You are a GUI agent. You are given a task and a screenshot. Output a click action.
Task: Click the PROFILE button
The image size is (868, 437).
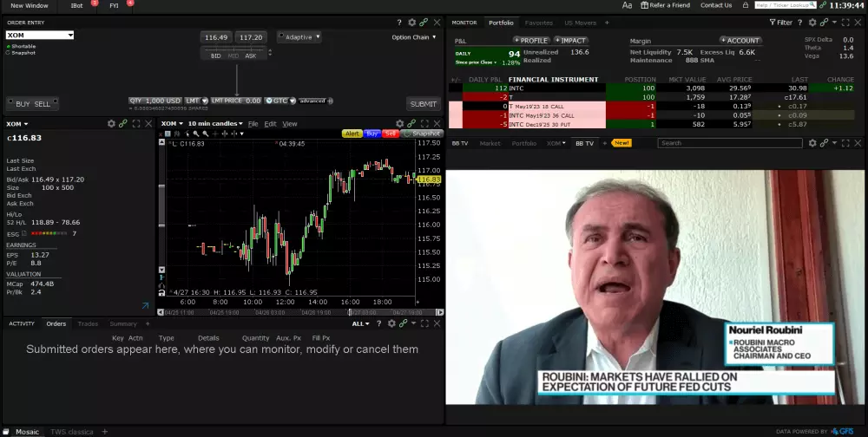(531, 41)
